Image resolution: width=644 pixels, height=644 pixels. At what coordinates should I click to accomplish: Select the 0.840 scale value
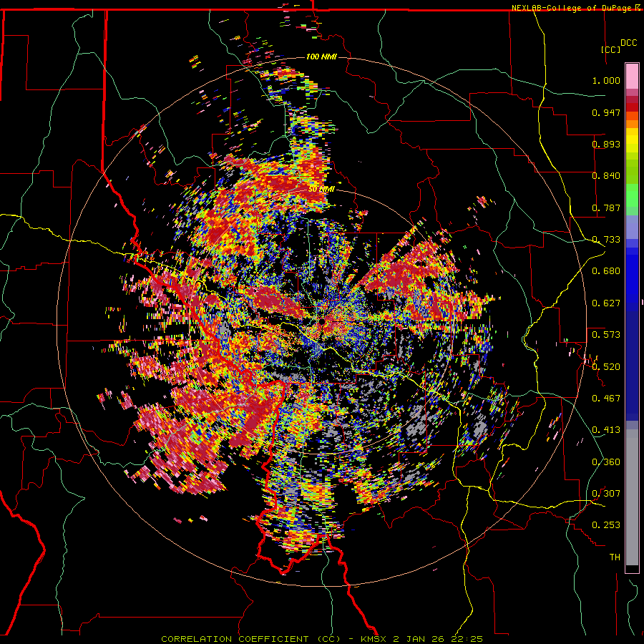pos(606,176)
